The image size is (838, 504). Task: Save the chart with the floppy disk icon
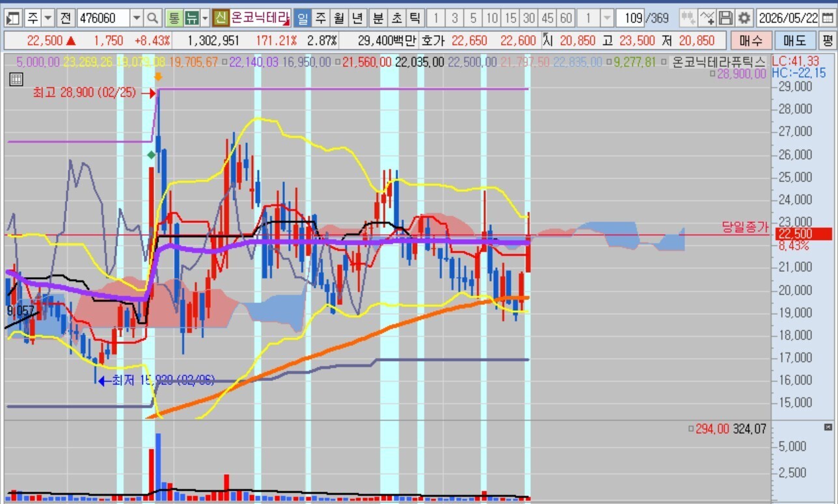[725, 18]
